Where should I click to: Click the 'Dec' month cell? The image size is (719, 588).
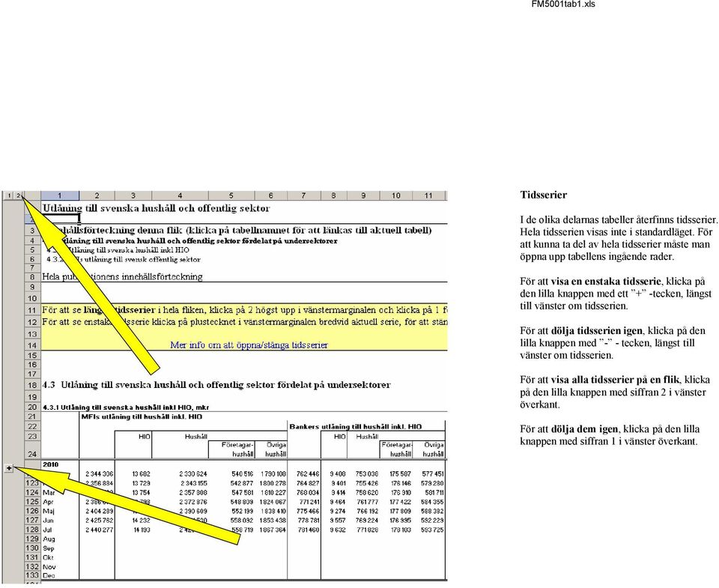coord(49,575)
